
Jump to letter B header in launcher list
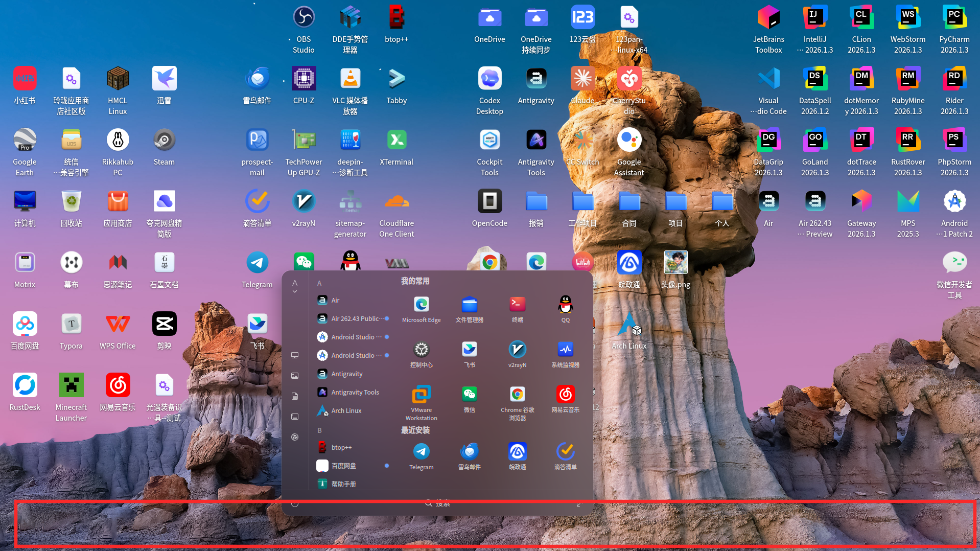(x=319, y=430)
